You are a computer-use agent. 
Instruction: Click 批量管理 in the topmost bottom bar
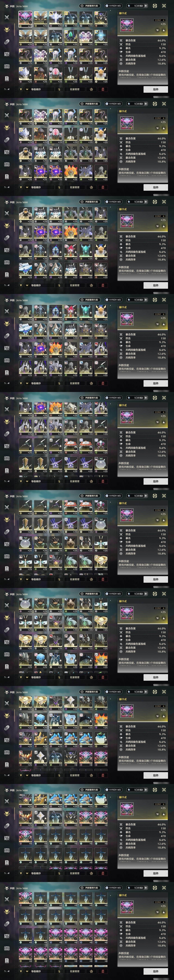[x=74, y=89]
